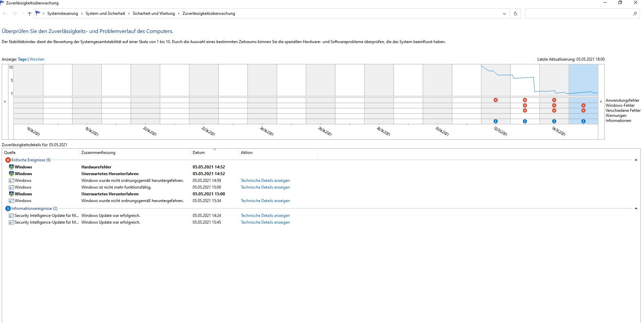Move the chart timeline left with arrow

(x=5, y=101)
